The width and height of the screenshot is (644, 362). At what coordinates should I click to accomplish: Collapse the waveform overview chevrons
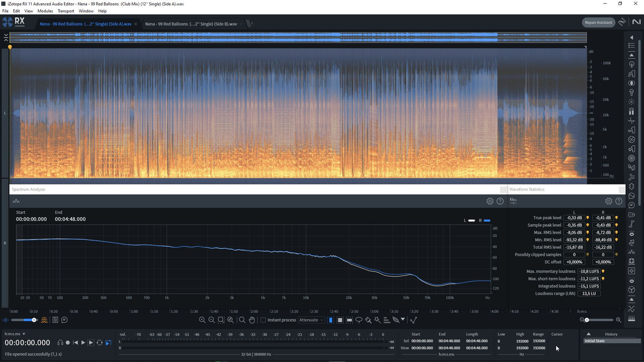click(x=6, y=37)
